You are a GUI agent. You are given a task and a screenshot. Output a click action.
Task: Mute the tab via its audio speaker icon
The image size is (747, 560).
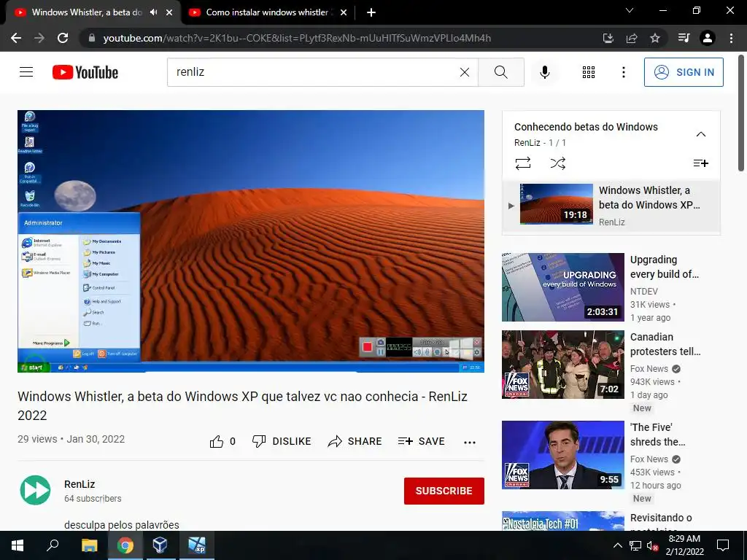click(x=153, y=12)
